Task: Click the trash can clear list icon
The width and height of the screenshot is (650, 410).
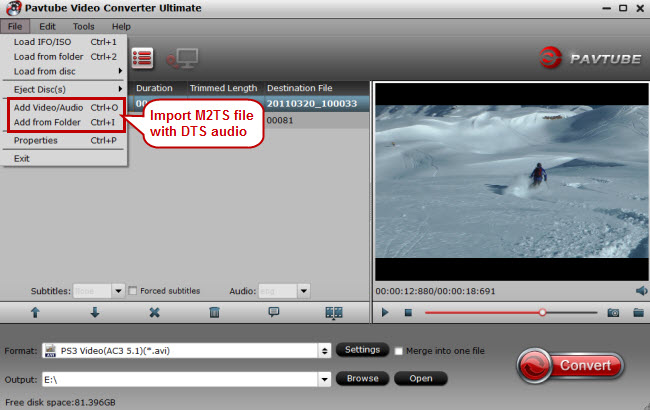Action: pos(214,313)
